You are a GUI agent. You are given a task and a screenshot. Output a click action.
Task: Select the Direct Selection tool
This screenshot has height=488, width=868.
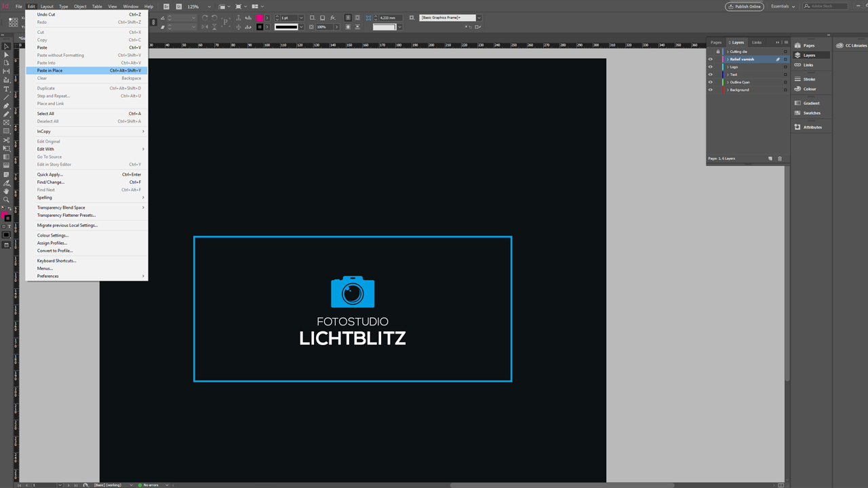(7, 55)
